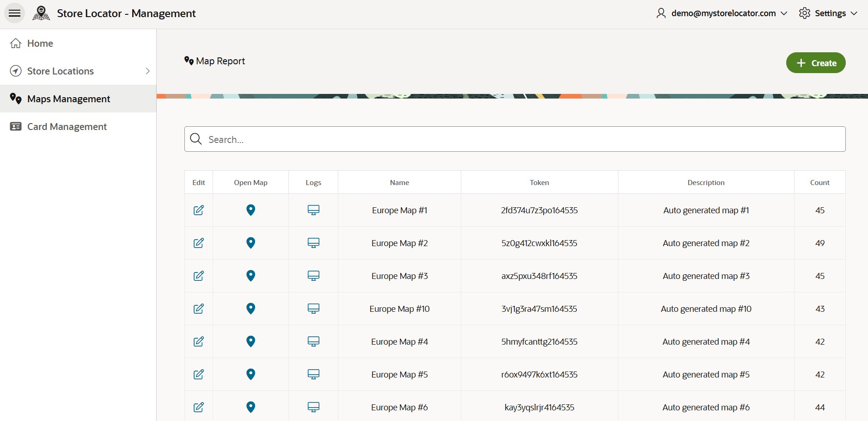868x421 pixels.
Task: Open map pin for Europe Map #10
Action: pos(251,309)
